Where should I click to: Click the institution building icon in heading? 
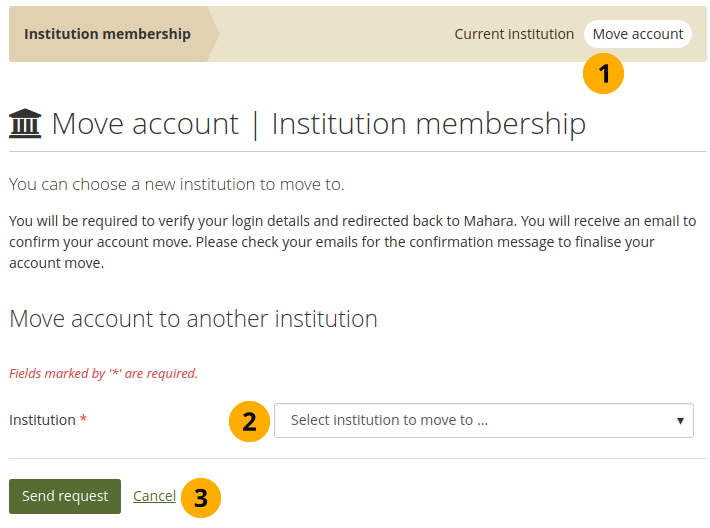click(26, 125)
